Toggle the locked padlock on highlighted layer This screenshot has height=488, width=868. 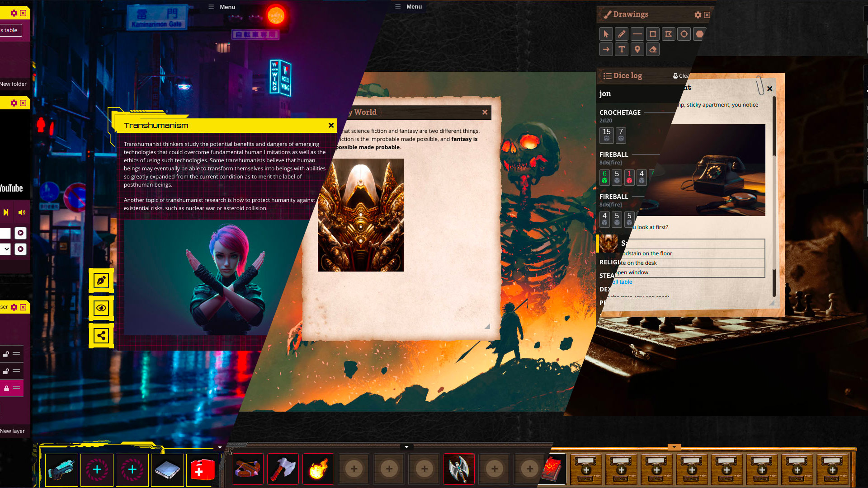(x=6, y=388)
